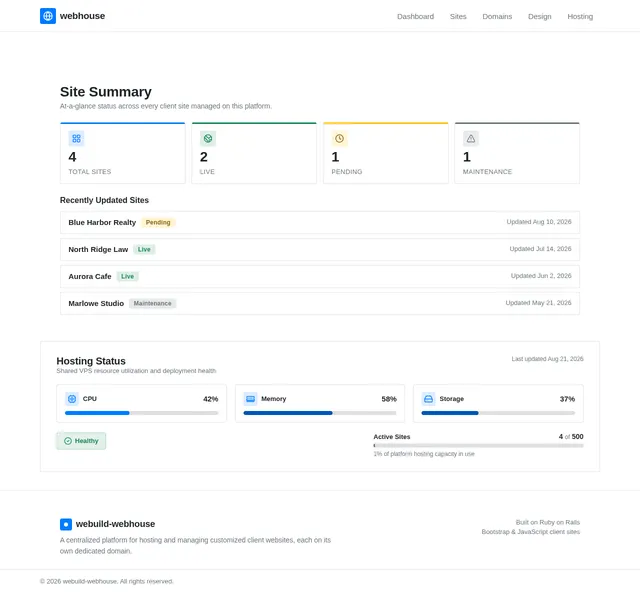The image size is (640, 593).
Task: Click the '© 2026 webuild-webhouse' copyright text
Action: (107, 582)
